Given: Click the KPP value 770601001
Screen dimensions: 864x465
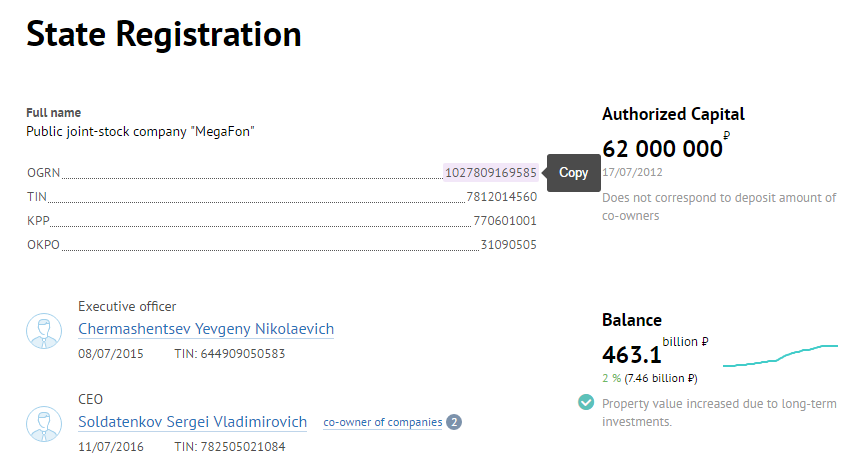Looking at the screenshot, I should coord(505,221).
